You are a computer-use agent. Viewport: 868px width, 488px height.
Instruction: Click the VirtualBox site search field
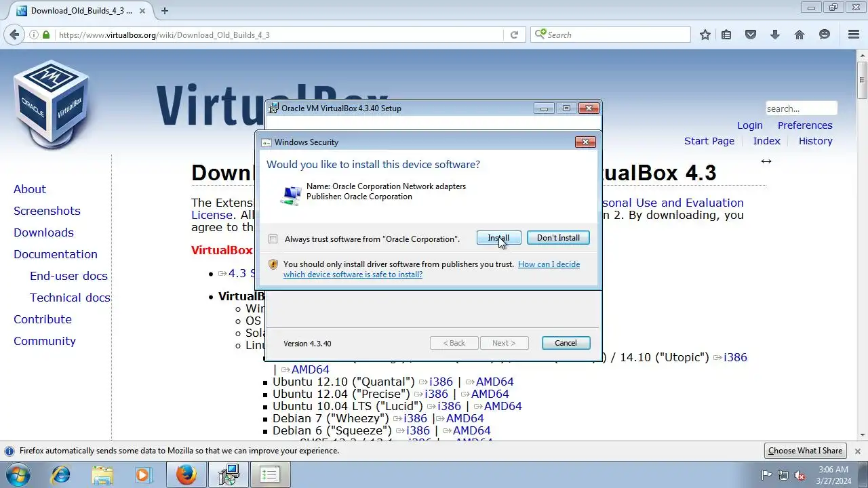pyautogui.click(x=801, y=108)
